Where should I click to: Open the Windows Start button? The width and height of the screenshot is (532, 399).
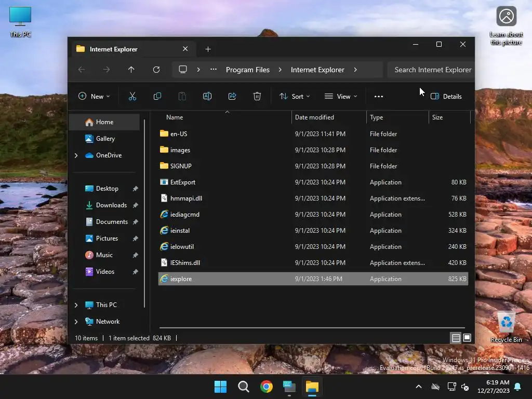pyautogui.click(x=220, y=387)
